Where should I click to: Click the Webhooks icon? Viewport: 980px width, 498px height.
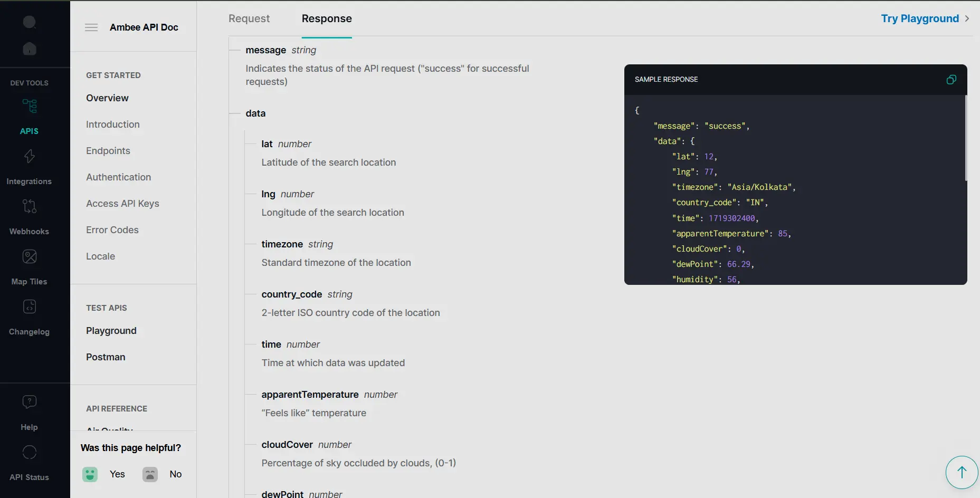(29, 206)
